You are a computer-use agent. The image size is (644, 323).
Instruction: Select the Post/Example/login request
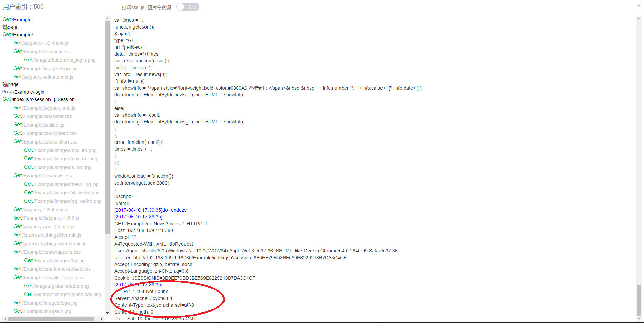[23, 92]
